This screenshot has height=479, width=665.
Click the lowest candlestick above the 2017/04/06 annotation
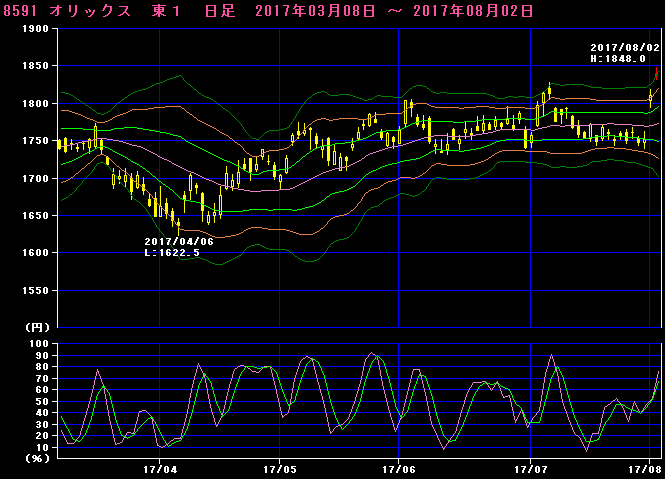pos(179,226)
